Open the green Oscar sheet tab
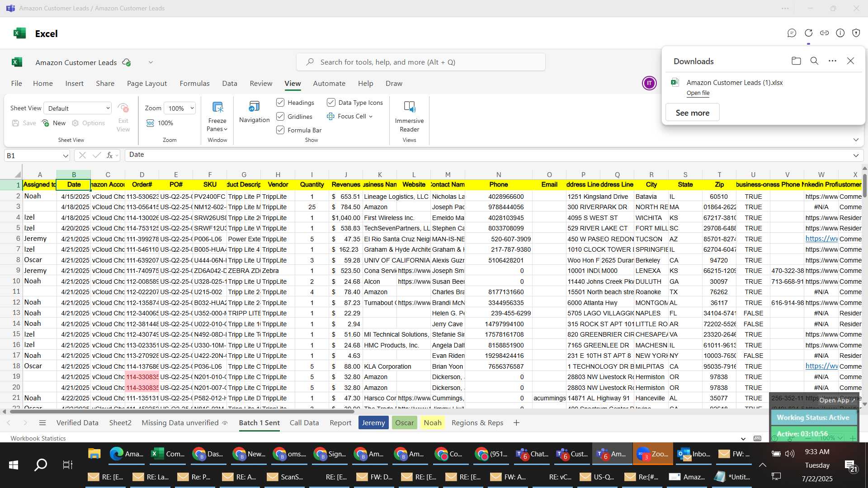Image resolution: width=868 pixels, height=488 pixels. pyautogui.click(x=405, y=423)
